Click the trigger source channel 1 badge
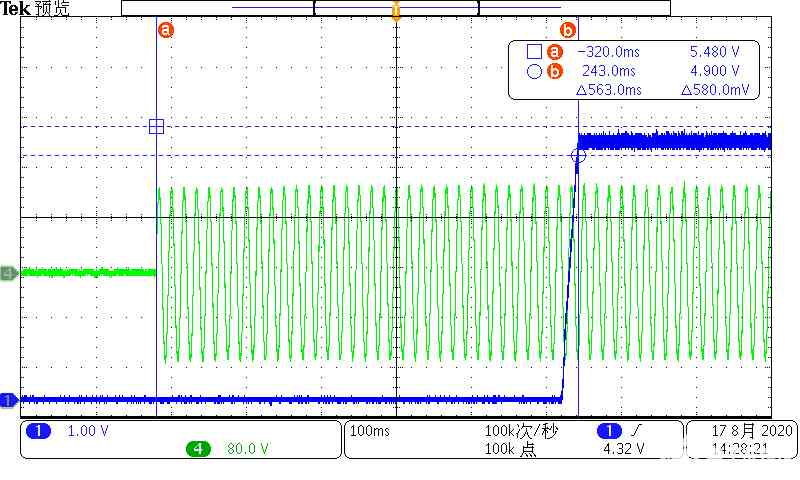 [x=609, y=432]
